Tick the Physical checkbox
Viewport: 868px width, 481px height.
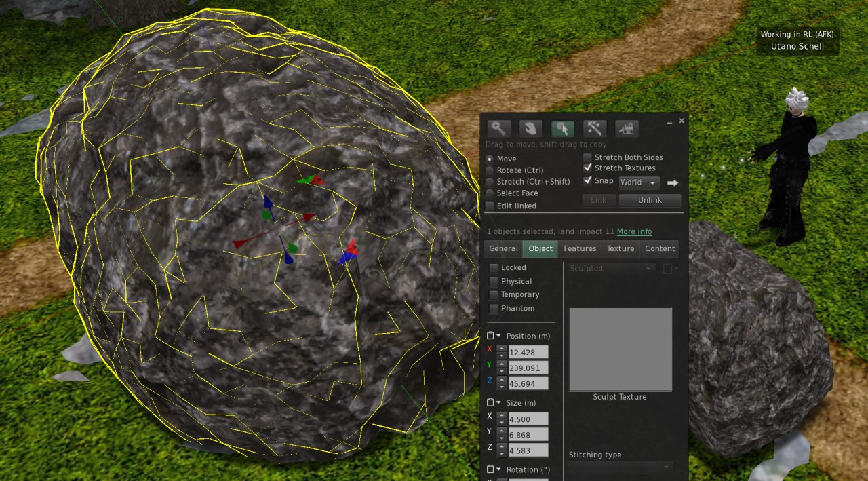tap(494, 282)
